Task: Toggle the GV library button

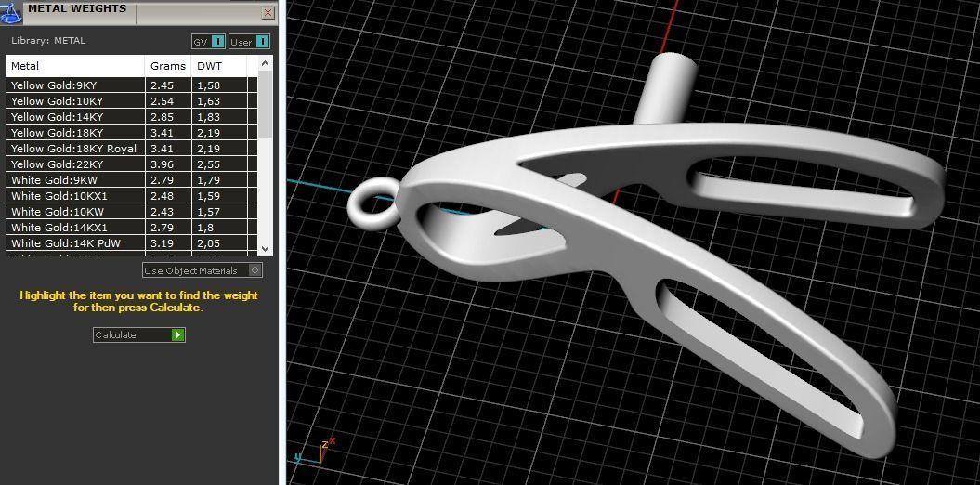Action: pos(208,41)
